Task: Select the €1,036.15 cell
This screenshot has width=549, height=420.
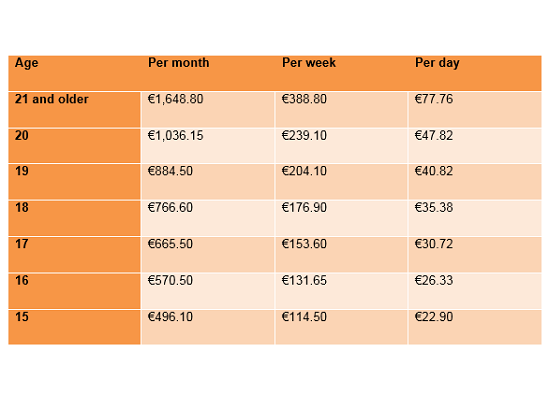Action: (x=208, y=146)
